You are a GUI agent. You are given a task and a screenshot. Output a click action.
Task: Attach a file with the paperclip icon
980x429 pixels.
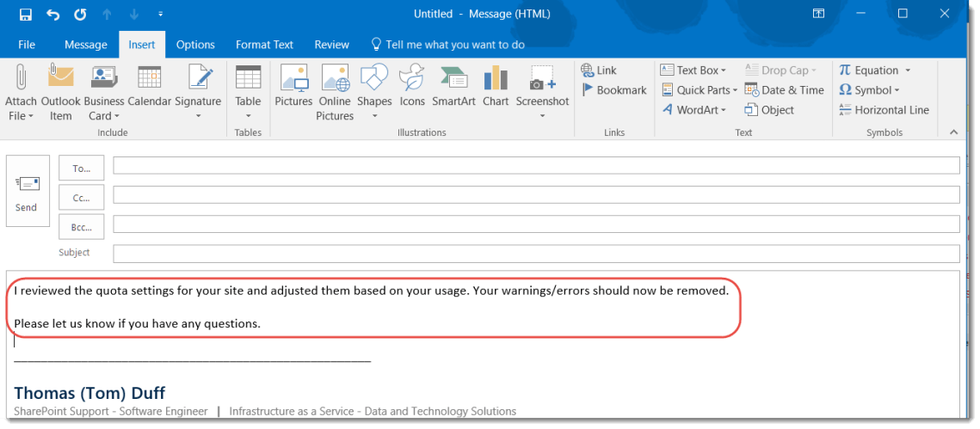click(21, 92)
